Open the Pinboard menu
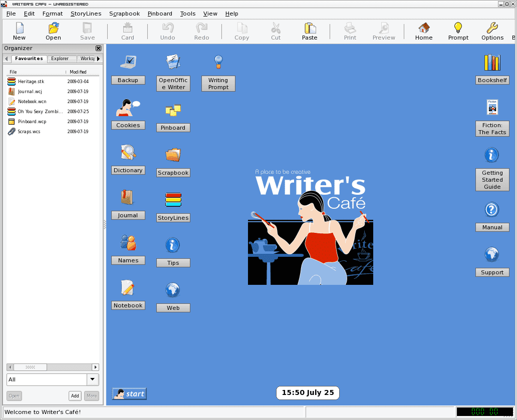Viewport: 517px width, 420px height. tap(160, 14)
